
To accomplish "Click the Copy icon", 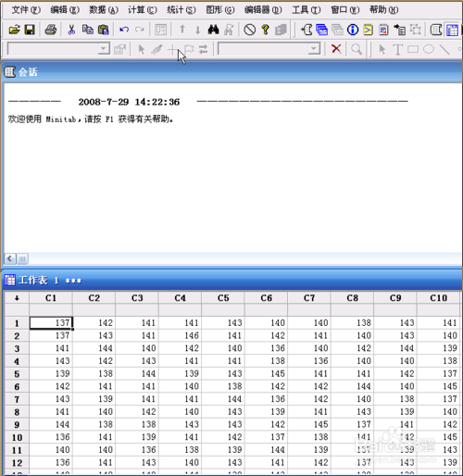I will click(x=88, y=30).
